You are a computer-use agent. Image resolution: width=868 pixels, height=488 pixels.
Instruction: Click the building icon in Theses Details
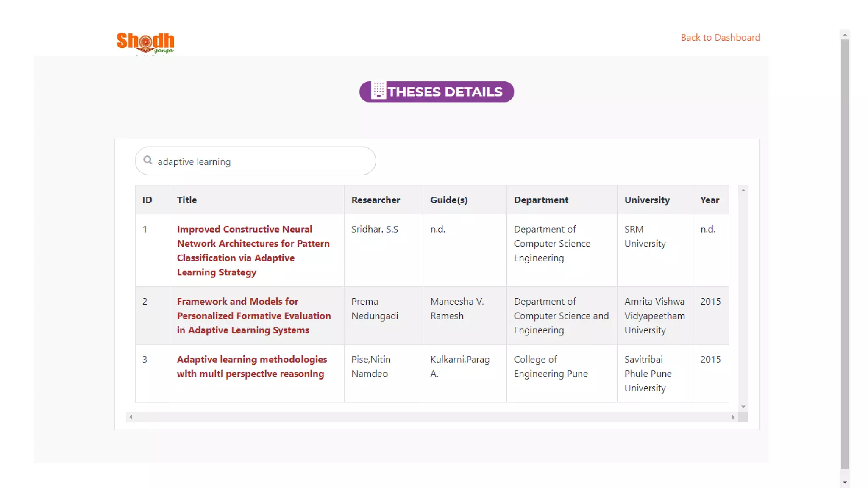(x=378, y=91)
